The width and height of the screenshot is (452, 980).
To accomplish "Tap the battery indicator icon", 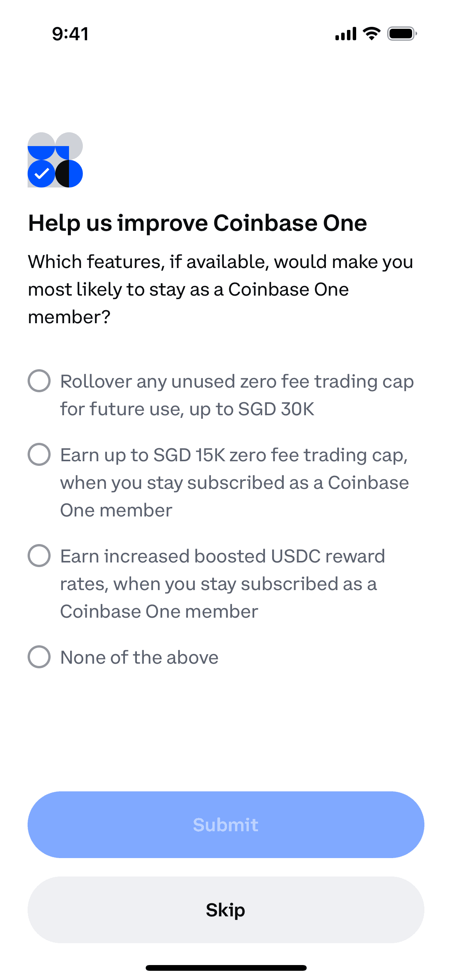I will pyautogui.click(x=401, y=34).
